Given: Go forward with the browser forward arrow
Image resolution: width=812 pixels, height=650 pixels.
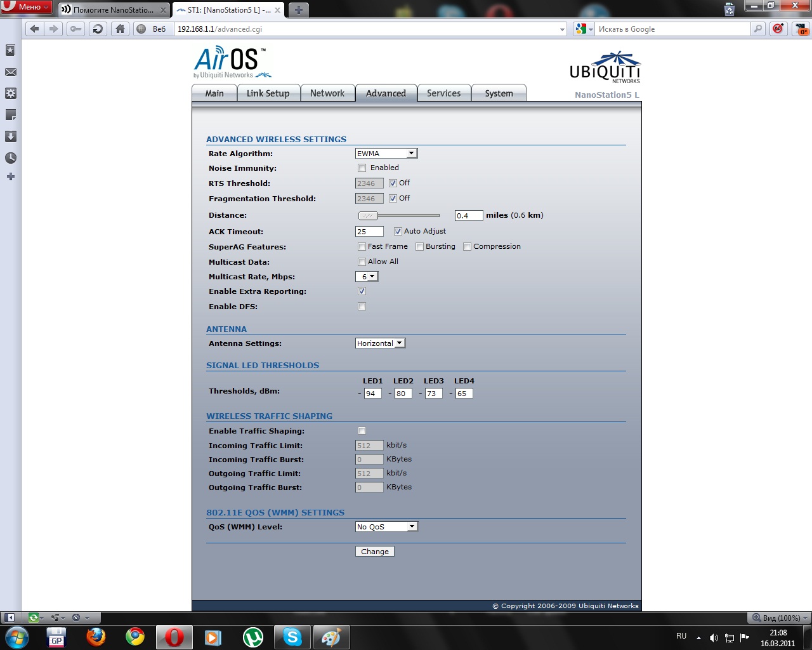Looking at the screenshot, I should (x=54, y=29).
